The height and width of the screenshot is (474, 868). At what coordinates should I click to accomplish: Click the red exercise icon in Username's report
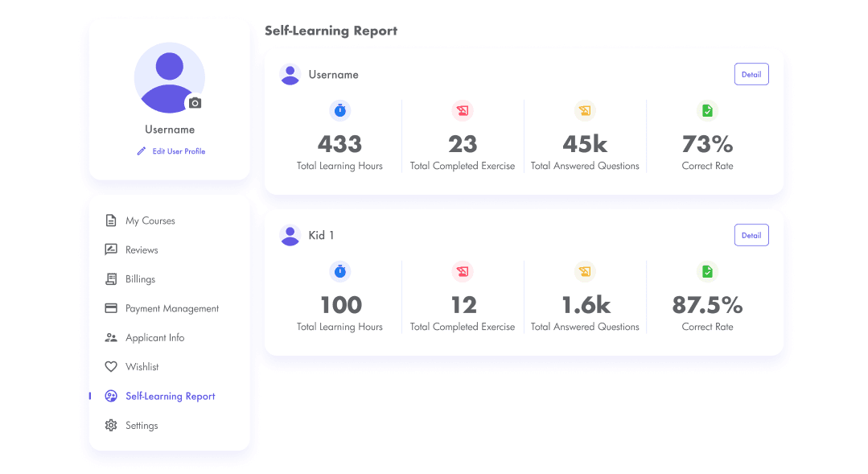tap(463, 111)
